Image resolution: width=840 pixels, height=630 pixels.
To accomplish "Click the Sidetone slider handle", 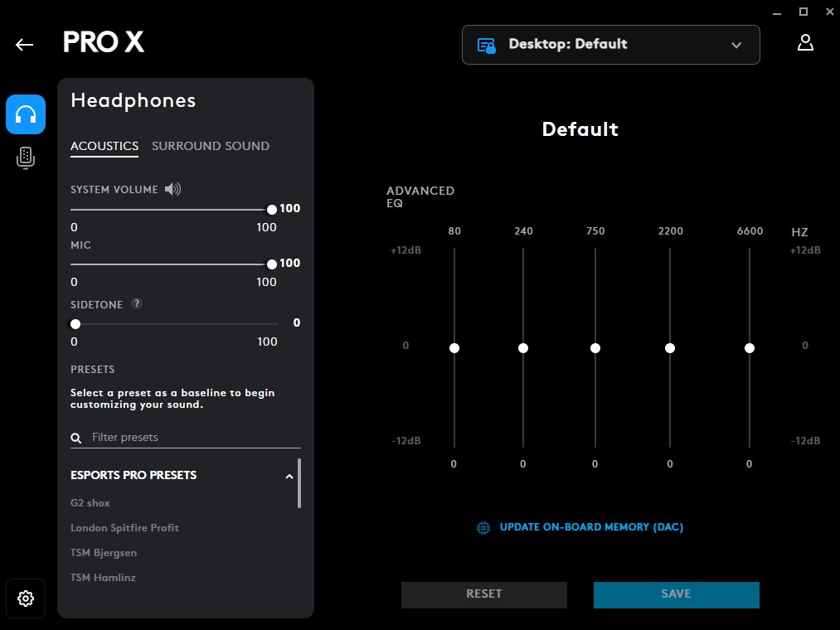I will pos(75,324).
